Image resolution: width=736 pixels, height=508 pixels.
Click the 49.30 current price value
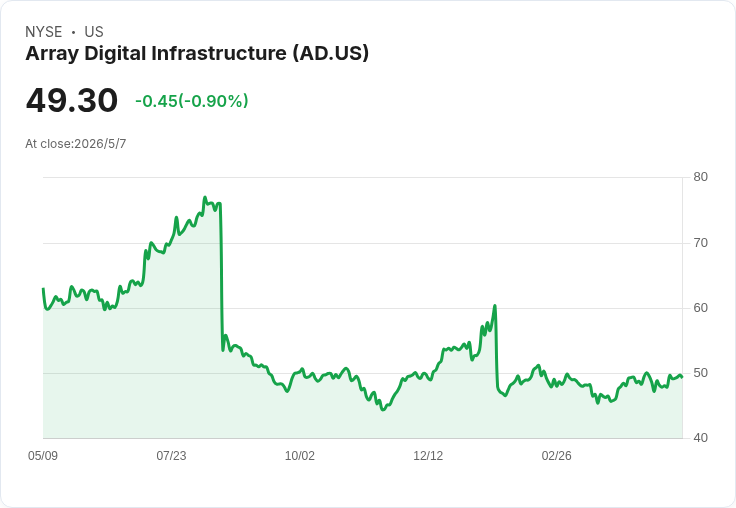[x=72, y=100]
